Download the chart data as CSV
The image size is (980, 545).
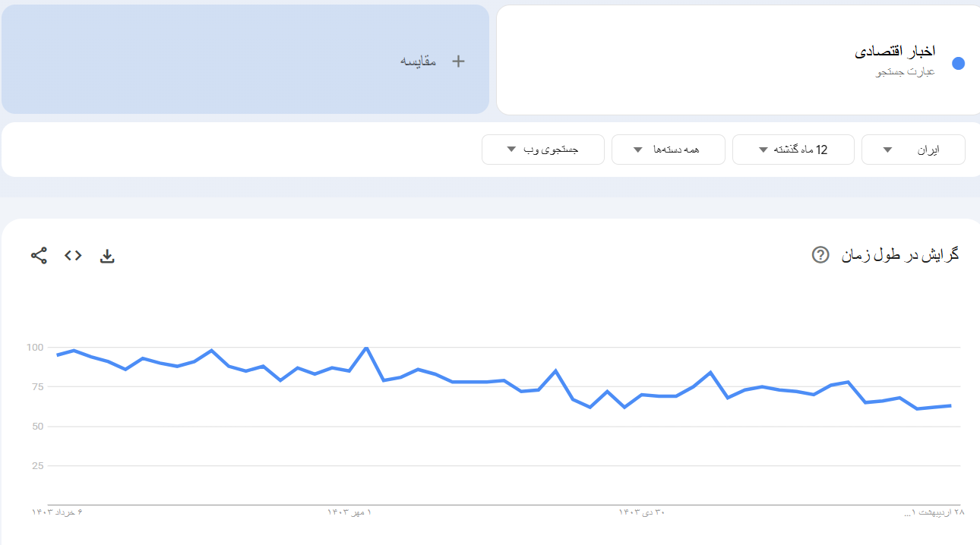(x=107, y=256)
